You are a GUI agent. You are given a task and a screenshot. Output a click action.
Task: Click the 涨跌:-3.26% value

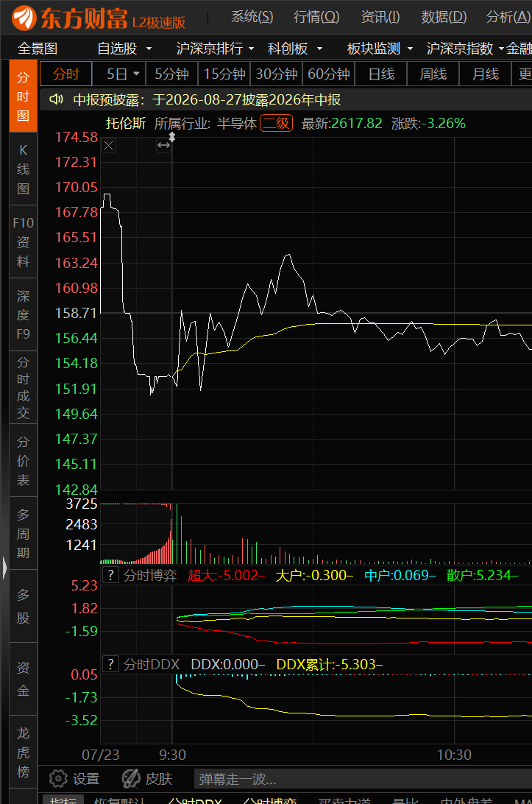click(428, 124)
